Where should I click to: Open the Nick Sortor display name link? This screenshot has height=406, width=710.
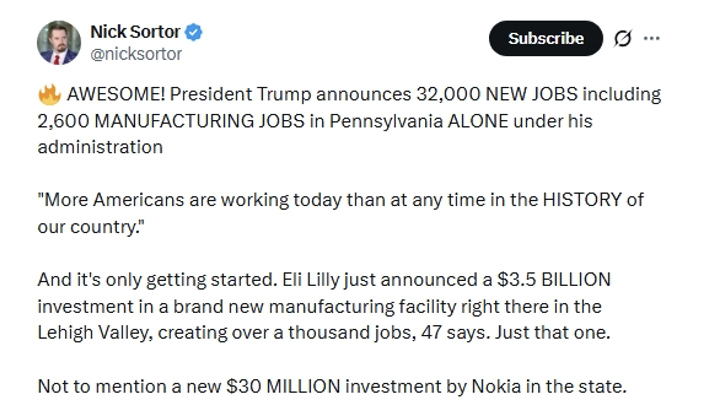coord(135,32)
